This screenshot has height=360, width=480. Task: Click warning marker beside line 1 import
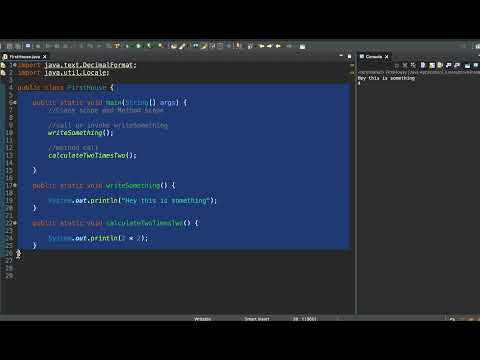point(3,65)
